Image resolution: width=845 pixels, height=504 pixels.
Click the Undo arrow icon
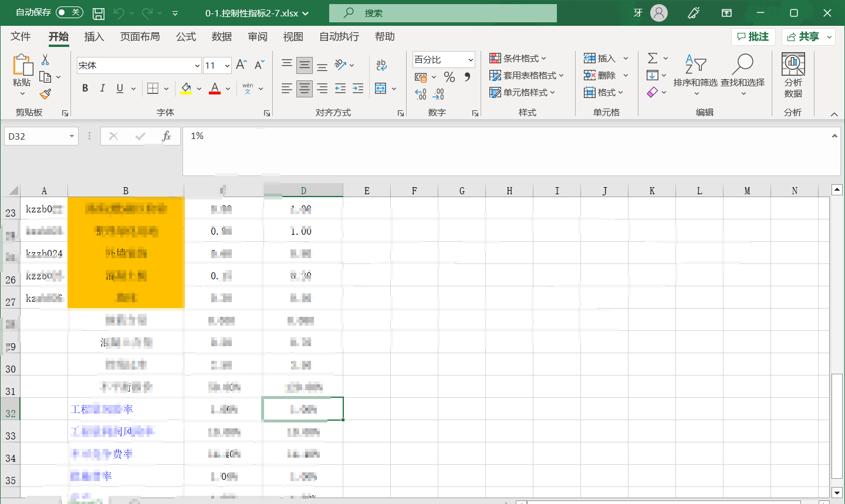tap(119, 13)
